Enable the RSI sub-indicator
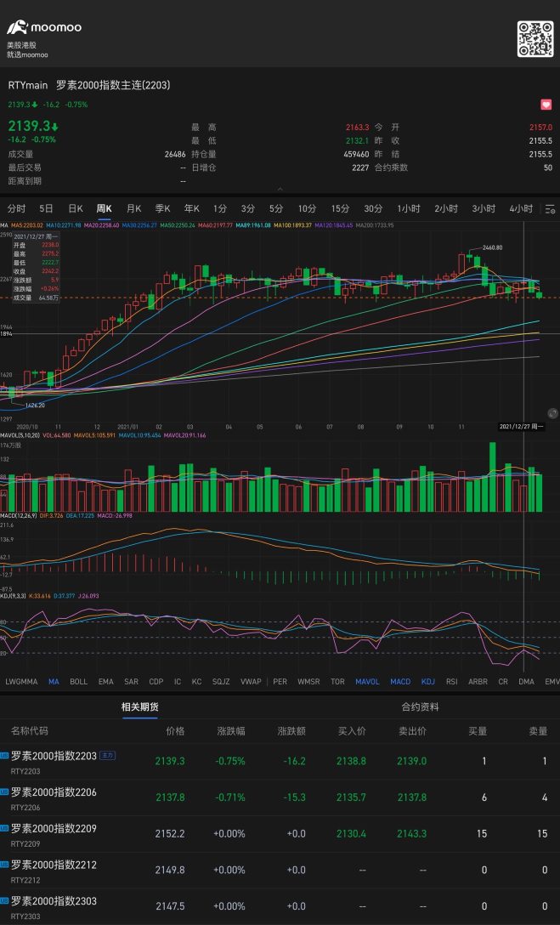The image size is (560, 925). tap(451, 681)
